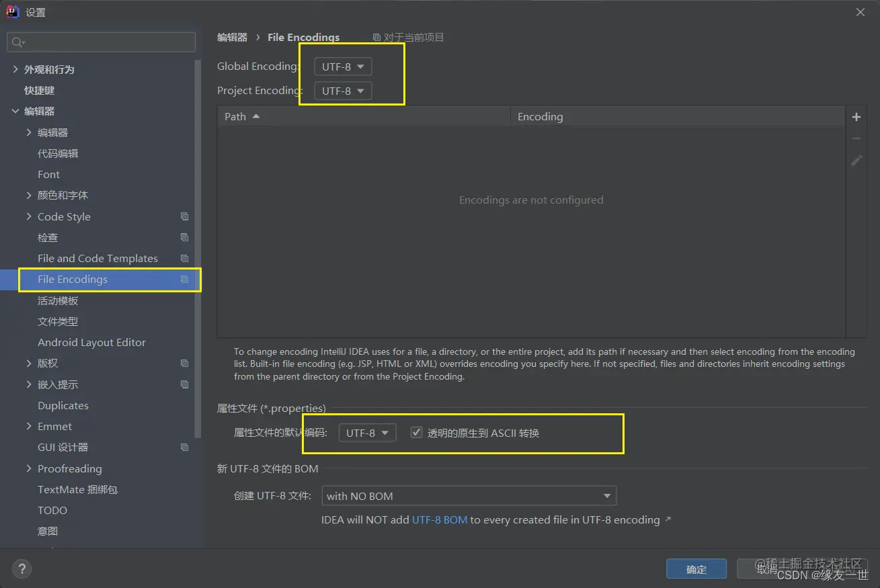Open File and Code Templates settings
880x588 pixels.
coord(97,258)
